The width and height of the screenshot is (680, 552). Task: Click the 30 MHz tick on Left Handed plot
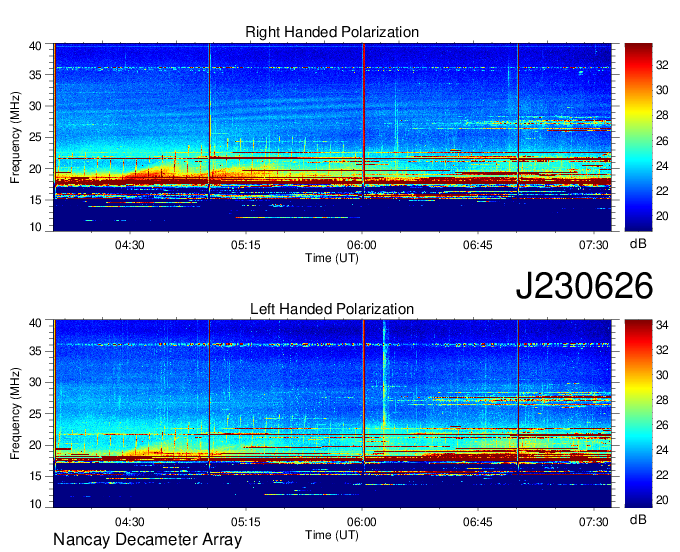36,382
